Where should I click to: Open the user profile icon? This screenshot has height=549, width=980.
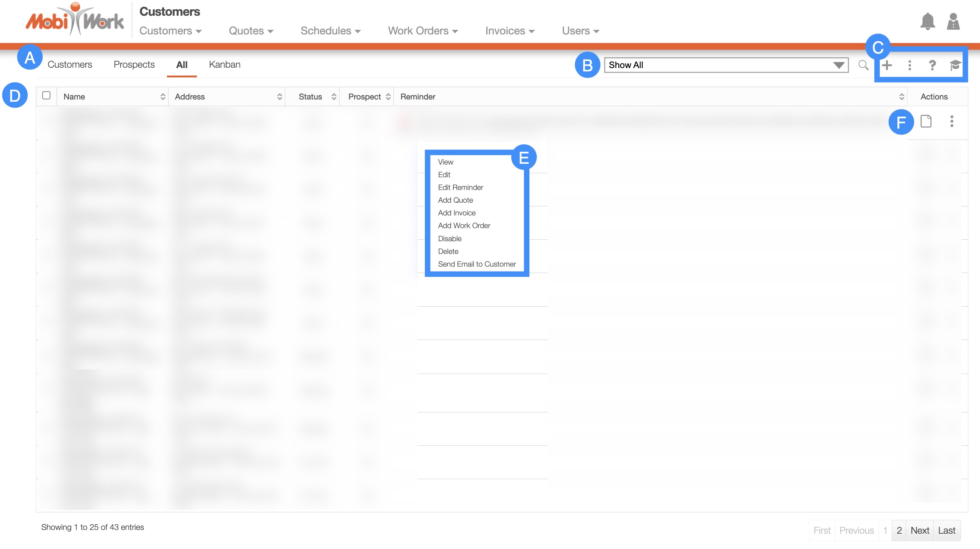(x=953, y=21)
